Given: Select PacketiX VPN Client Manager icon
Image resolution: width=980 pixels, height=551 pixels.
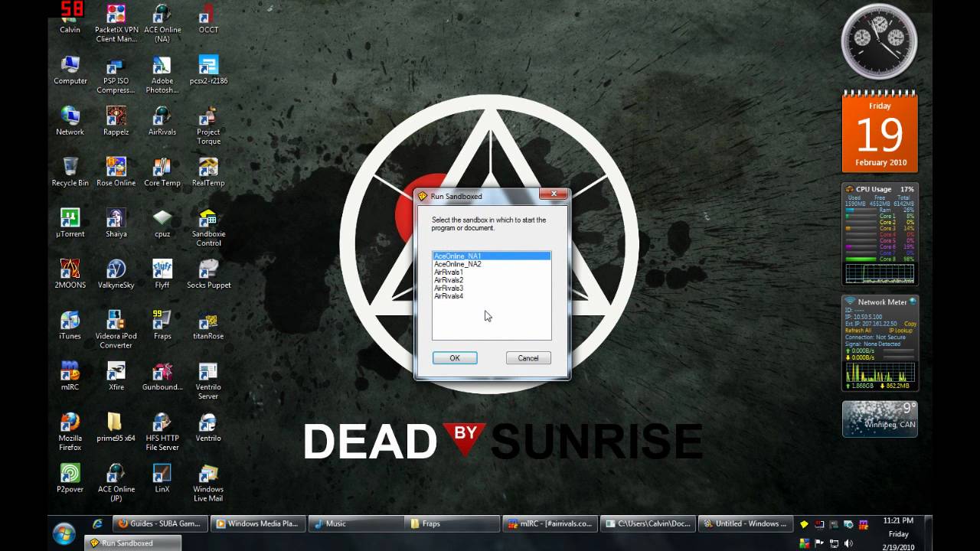Looking at the screenshot, I should pos(116,23).
